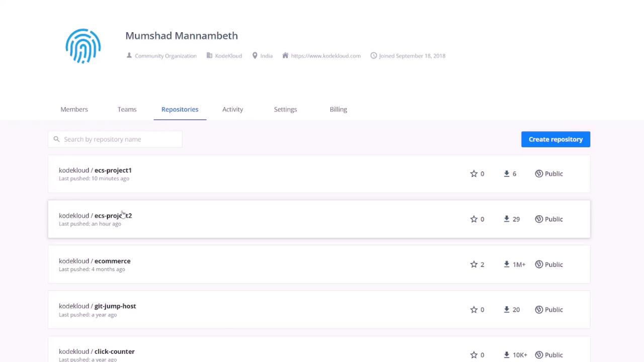This screenshot has width=644, height=362.
Task: Click the search magnifier icon
Action: coord(56,139)
